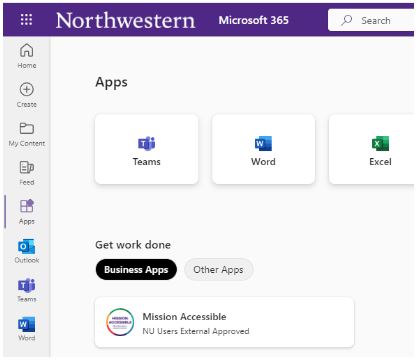Click the search magnifier icon
419x364 pixels.
pos(346,20)
